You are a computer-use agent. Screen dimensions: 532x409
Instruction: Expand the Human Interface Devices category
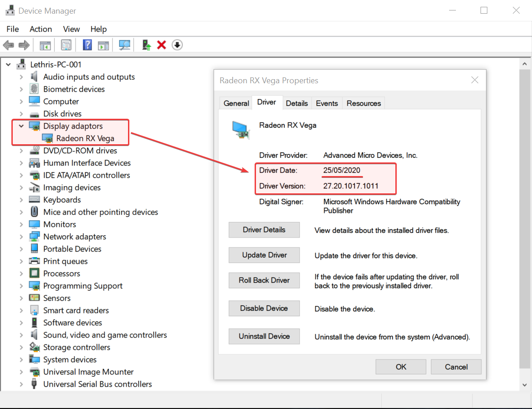[21, 163]
